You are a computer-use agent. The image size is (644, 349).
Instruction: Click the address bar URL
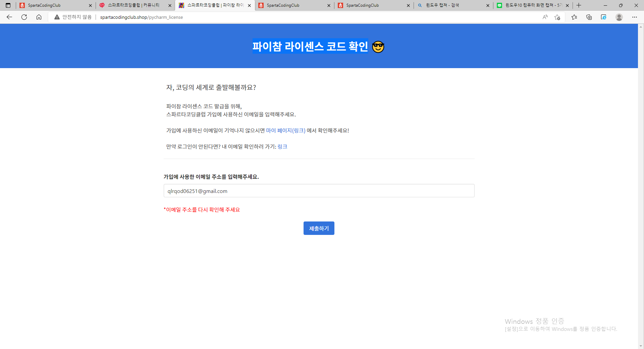(141, 17)
